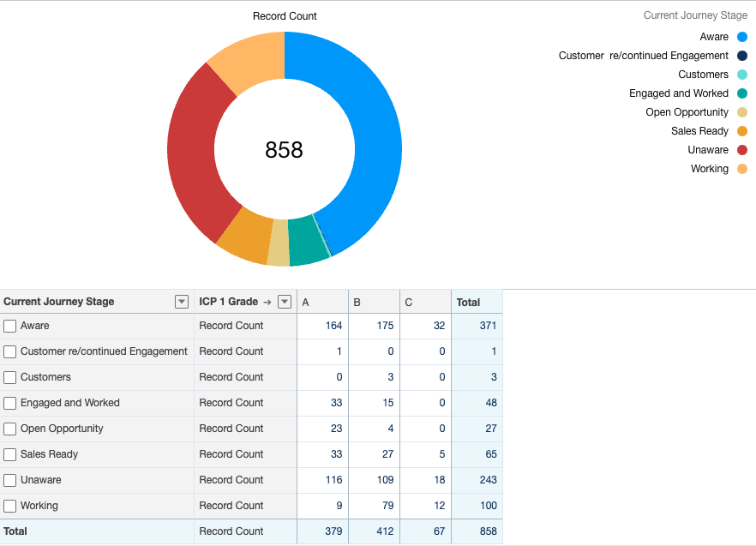Image resolution: width=756 pixels, height=546 pixels.
Task: Select the Sales Ready row checkbox
Action: click(10, 454)
